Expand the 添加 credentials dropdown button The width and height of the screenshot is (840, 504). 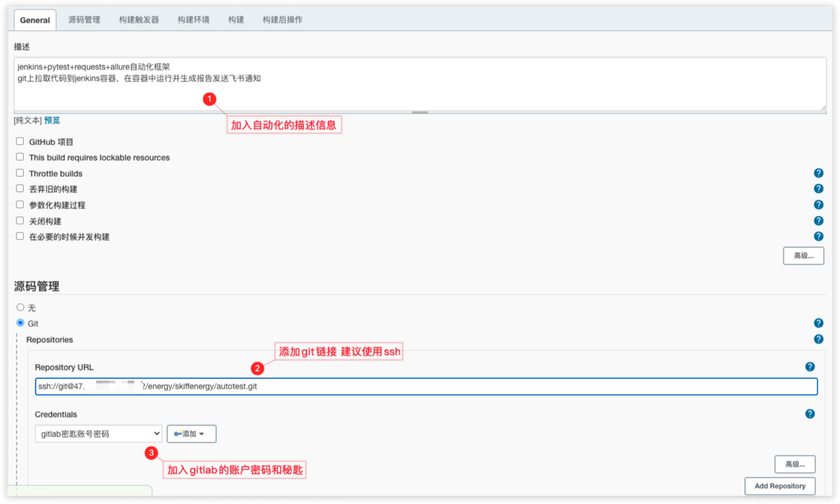[x=191, y=434]
